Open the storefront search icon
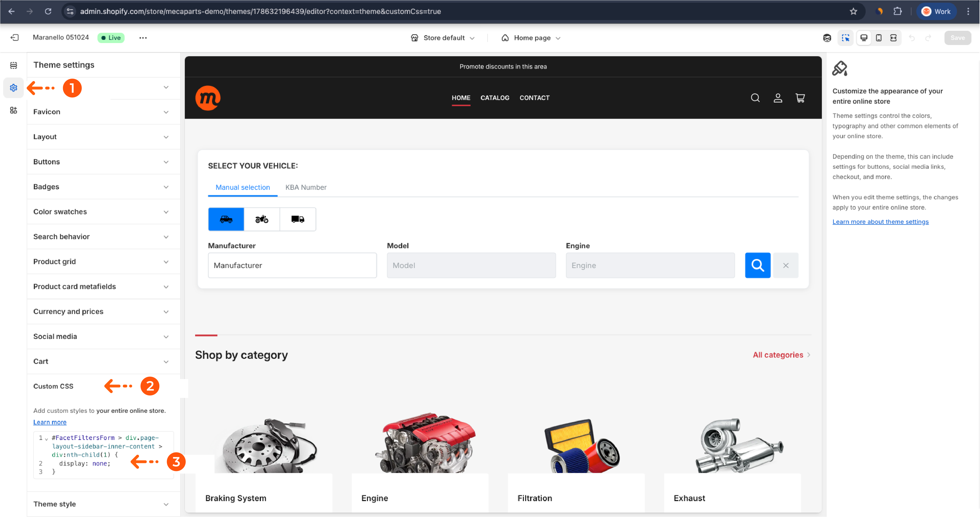Viewport: 980px width, 517px height. point(755,98)
